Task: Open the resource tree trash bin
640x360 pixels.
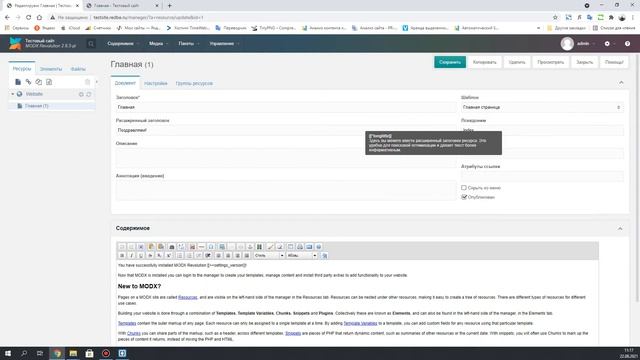Action: (87, 82)
